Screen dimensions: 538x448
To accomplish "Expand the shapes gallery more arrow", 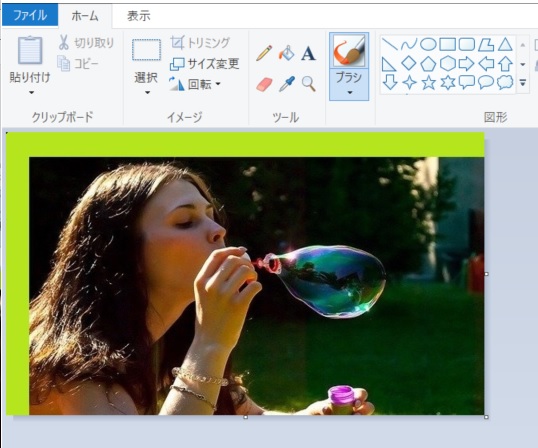I will (523, 83).
